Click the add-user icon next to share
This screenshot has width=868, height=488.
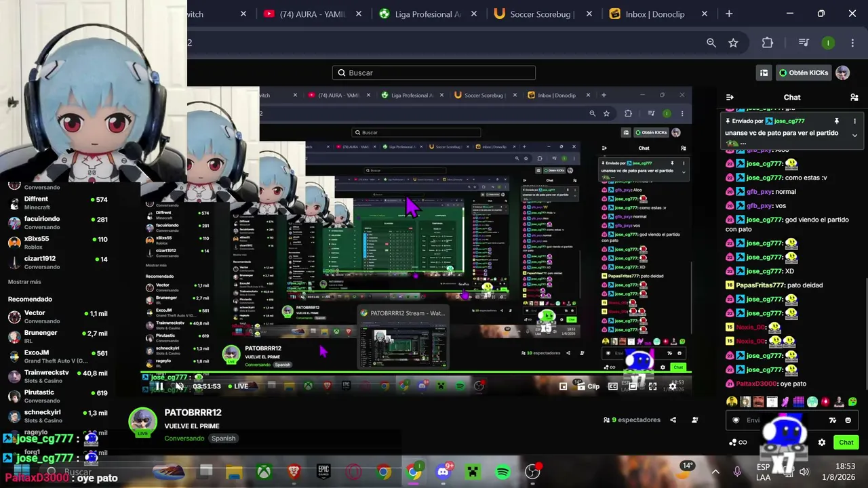694,420
